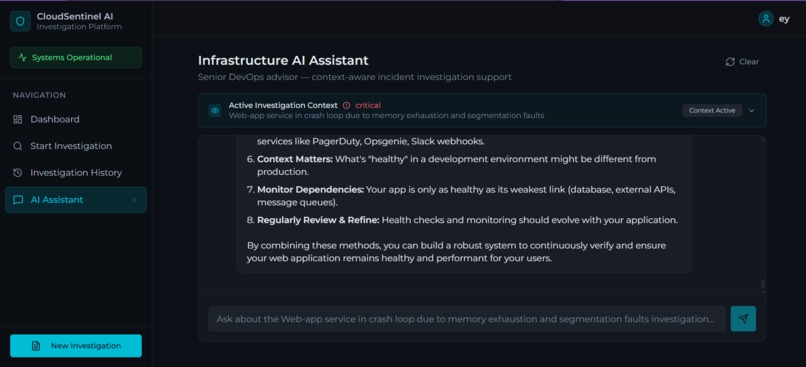Click the eye icon in Active Investigation Context
This screenshot has width=806, height=367.
click(215, 110)
